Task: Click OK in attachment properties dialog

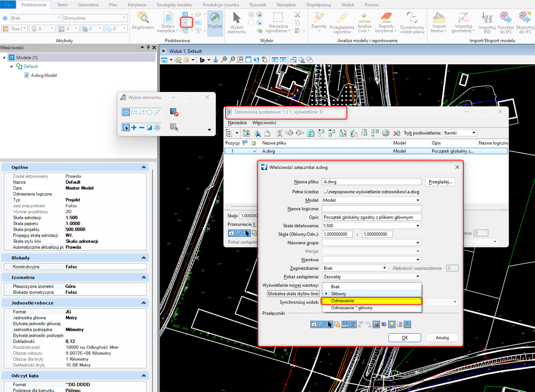Action: pos(404,338)
